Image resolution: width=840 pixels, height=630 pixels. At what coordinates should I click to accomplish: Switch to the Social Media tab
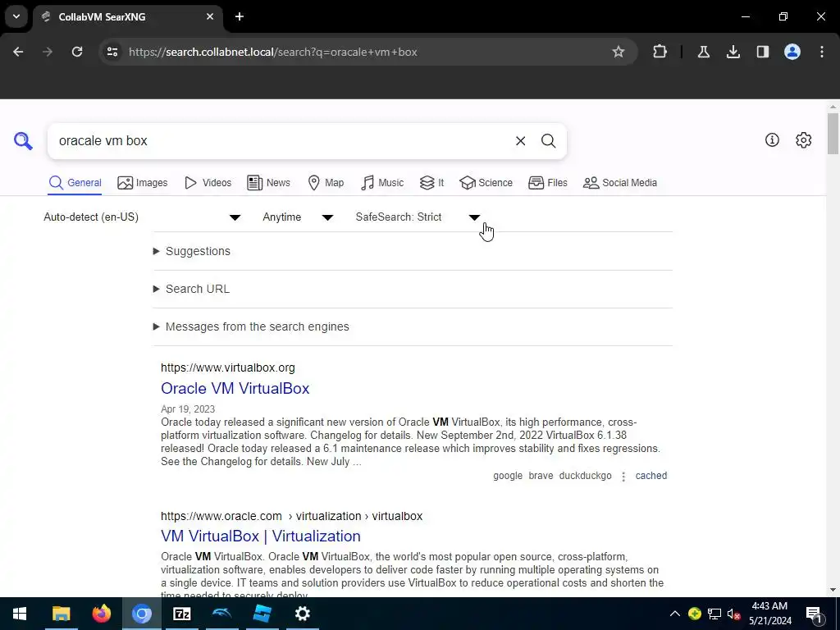pos(620,183)
